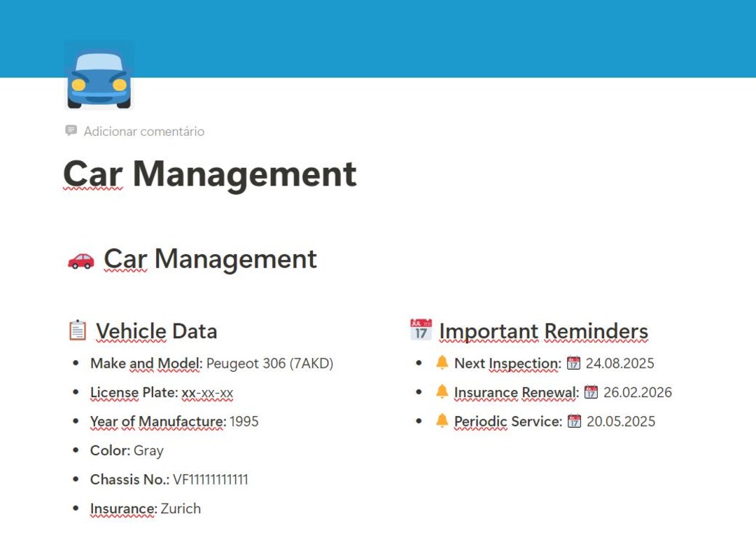This screenshot has height=549, width=756.
Task: Click the comment bubble icon
Action: tap(71, 131)
